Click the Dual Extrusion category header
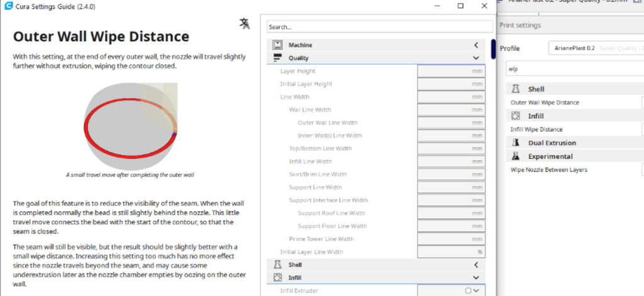 tap(575, 143)
